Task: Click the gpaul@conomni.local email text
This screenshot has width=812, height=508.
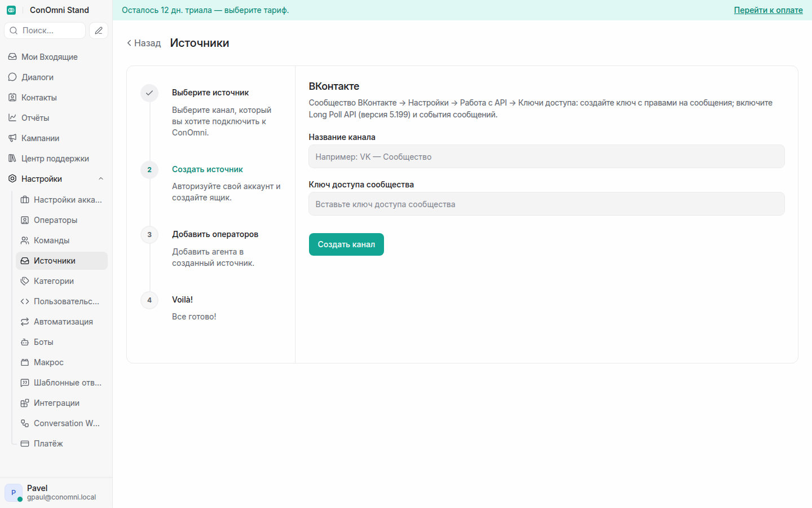Action: coord(61,497)
